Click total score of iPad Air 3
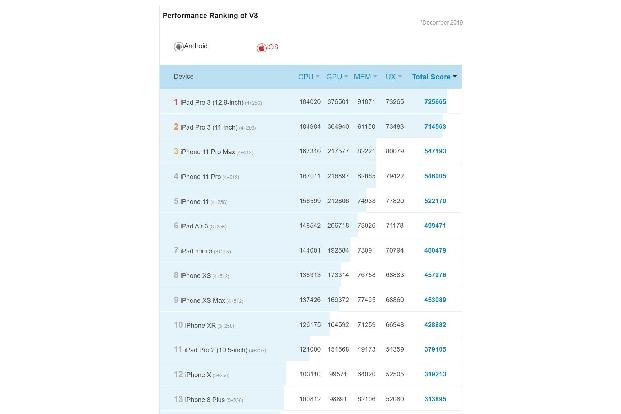The height and width of the screenshot is (414, 621). 435,225
